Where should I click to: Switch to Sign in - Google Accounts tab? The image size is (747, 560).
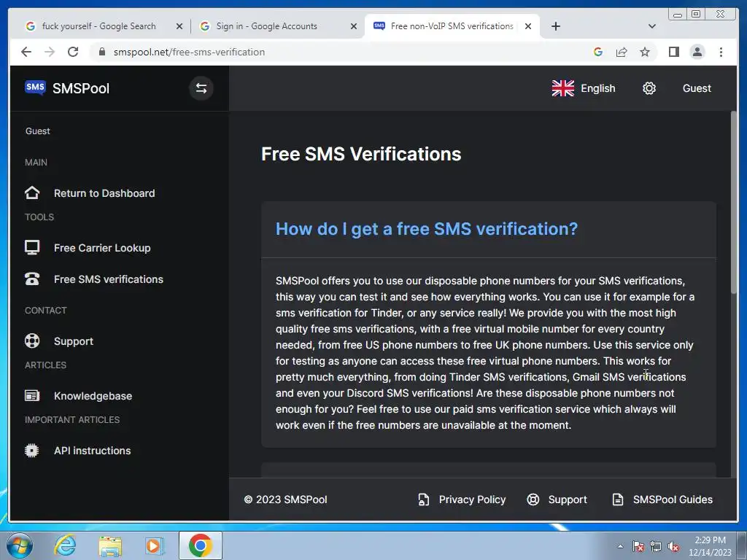click(267, 26)
